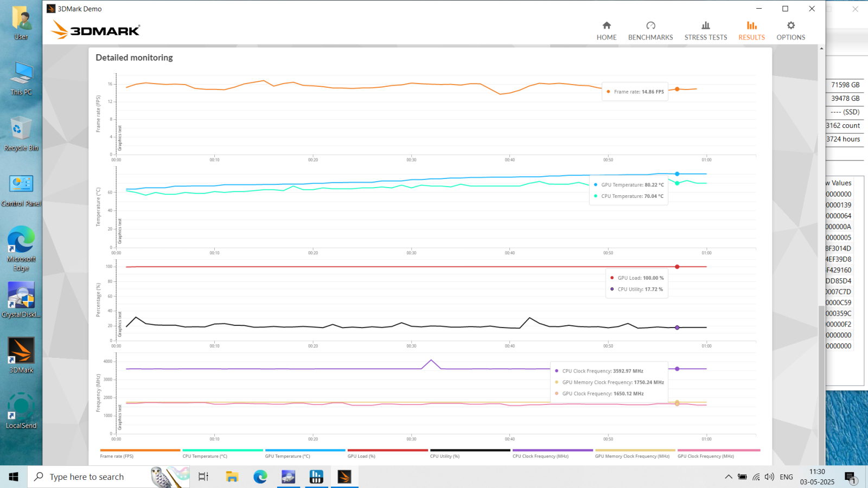Select the RESULTS tab
Image resolution: width=868 pixels, height=488 pixels.
click(x=751, y=31)
